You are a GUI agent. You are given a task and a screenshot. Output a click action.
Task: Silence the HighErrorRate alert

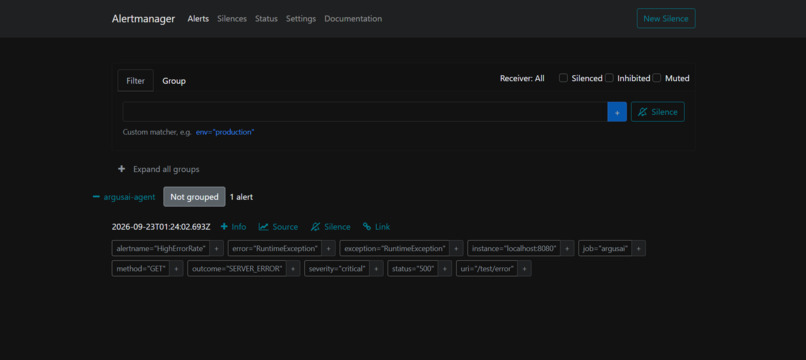tap(331, 227)
